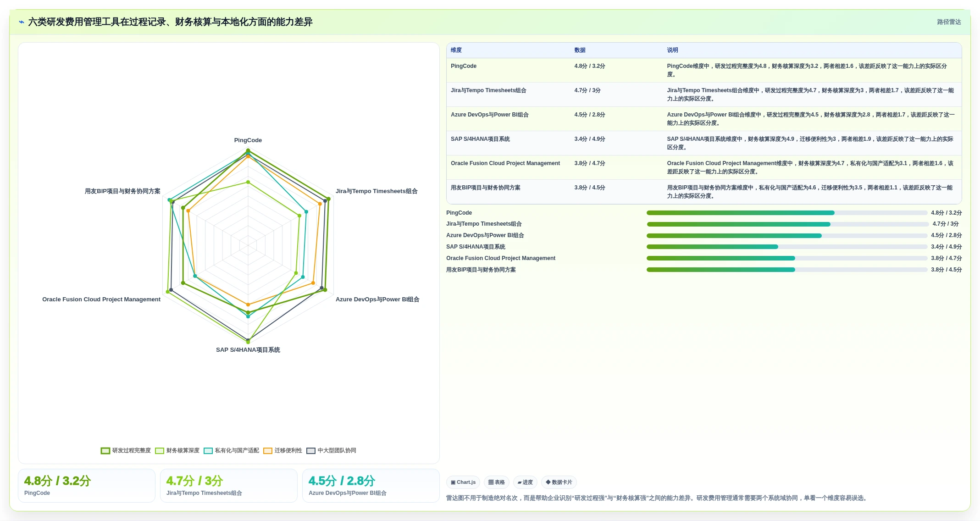The height and width of the screenshot is (521, 980).
Task: Click the dashboard title heading
Action: (x=170, y=22)
